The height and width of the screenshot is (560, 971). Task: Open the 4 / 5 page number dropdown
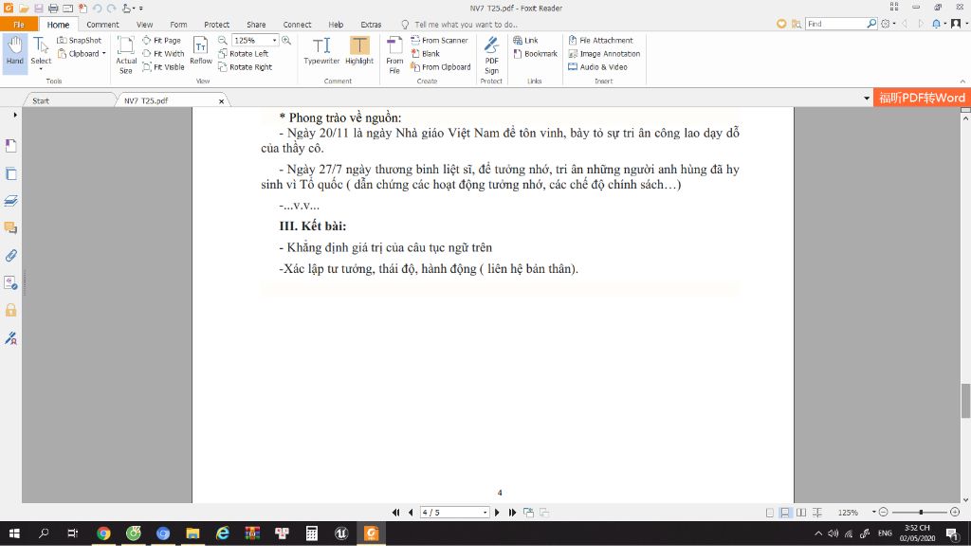[485, 513]
